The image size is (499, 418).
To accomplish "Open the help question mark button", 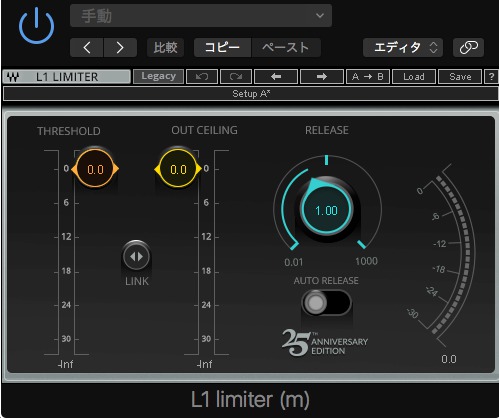I will 491,76.
